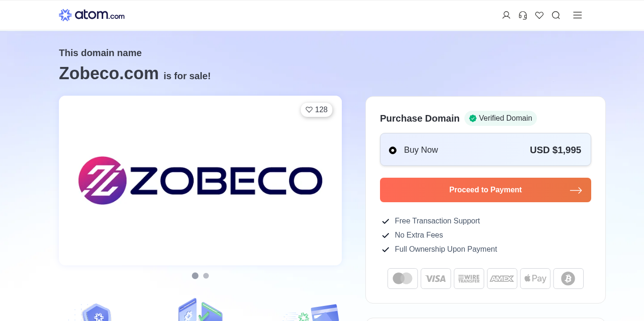This screenshot has height=321, width=644.
Task: Choose the Apple Pay icon
Action: click(x=535, y=279)
